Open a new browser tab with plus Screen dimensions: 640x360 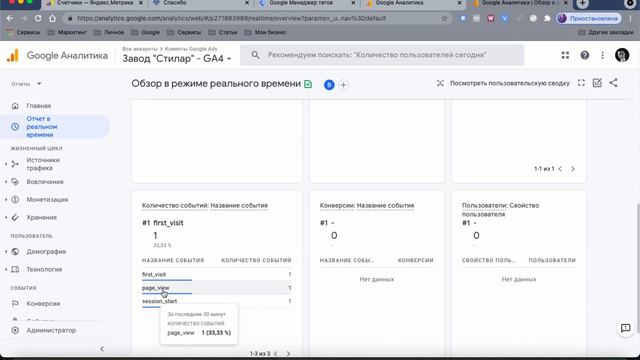(x=583, y=4)
